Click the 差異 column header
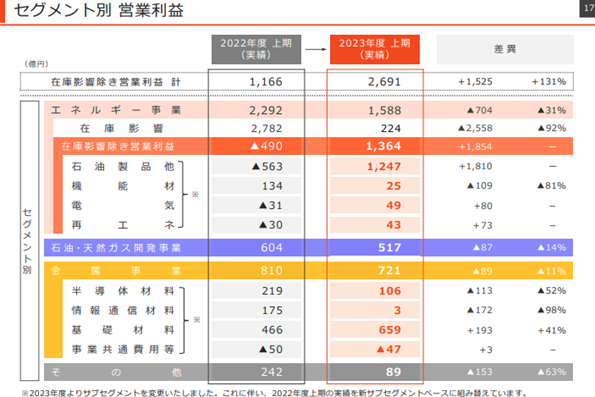Image resolution: width=595 pixels, height=397 pixels. (505, 49)
